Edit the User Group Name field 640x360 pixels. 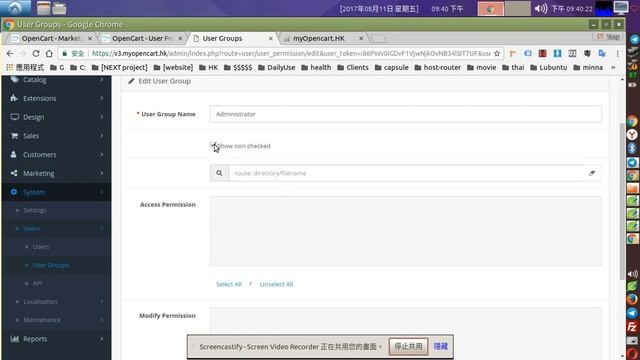[x=406, y=114]
